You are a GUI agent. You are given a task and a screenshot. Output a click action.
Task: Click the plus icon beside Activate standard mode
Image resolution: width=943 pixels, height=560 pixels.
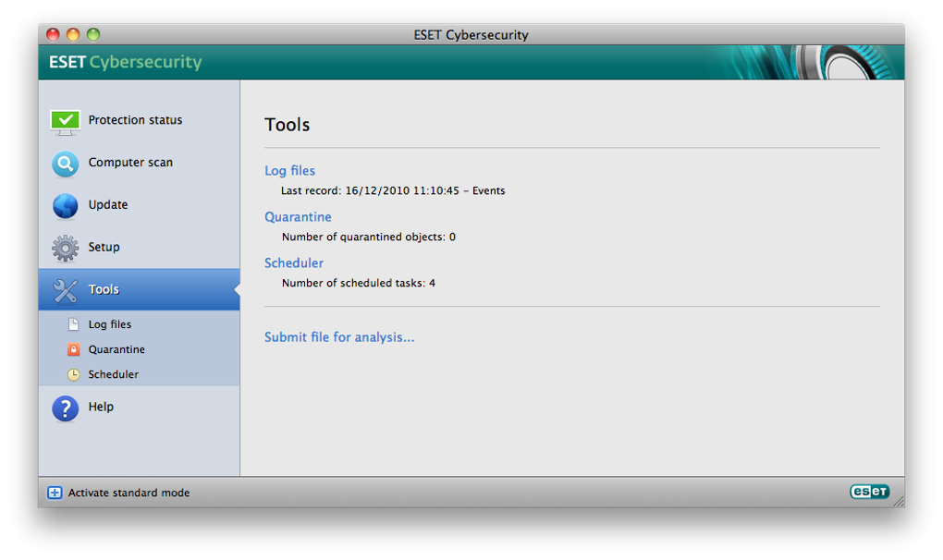[55, 493]
